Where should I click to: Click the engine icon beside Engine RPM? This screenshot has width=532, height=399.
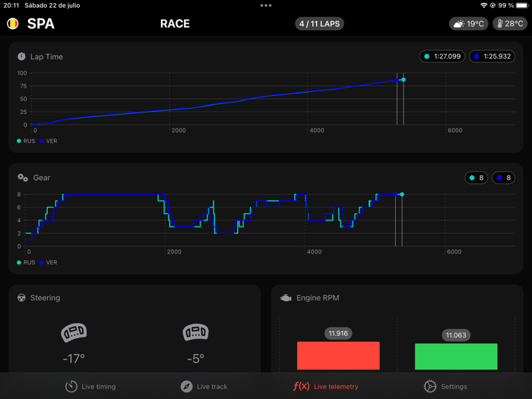pos(286,298)
